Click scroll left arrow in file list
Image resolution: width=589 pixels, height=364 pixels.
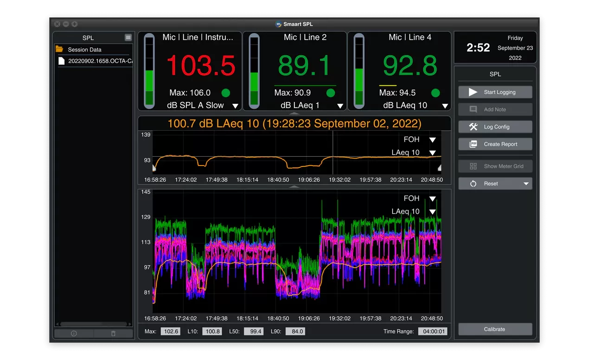pyautogui.click(x=58, y=324)
